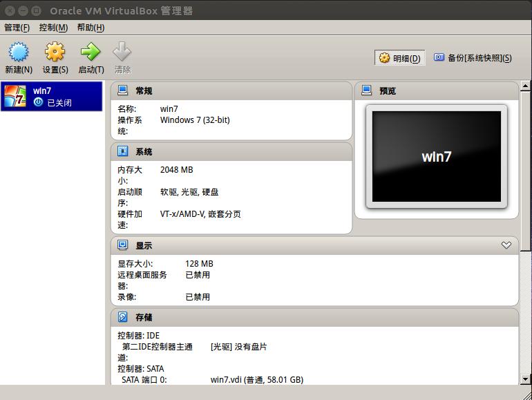This screenshot has width=532, height=400.
Task: Click the '2048 MB' memory value
Action: [x=176, y=170]
